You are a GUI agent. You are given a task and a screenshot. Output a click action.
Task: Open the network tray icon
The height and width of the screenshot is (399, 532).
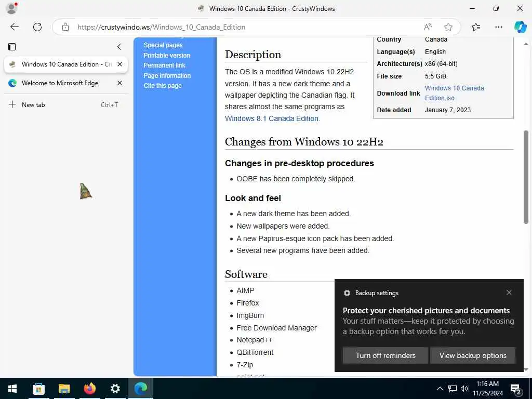453,389
